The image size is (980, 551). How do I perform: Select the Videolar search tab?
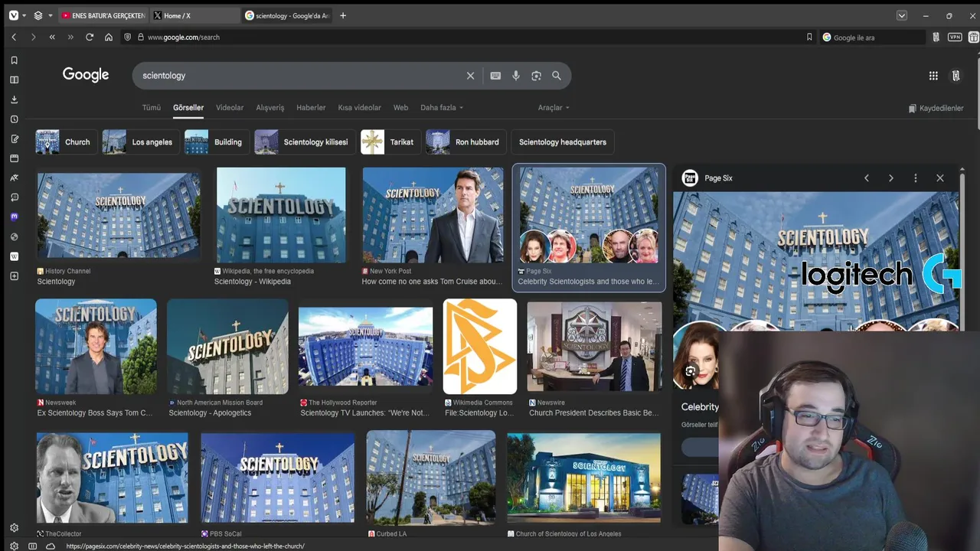click(230, 108)
